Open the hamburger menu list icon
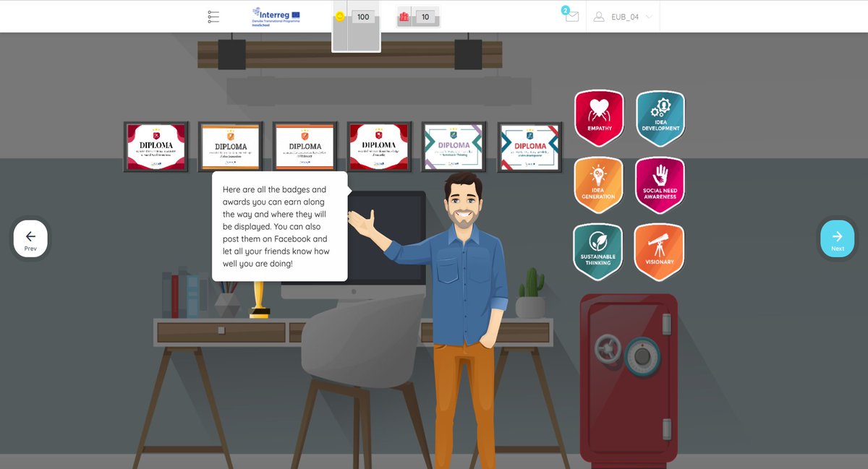This screenshot has width=868, height=469. pos(213,17)
